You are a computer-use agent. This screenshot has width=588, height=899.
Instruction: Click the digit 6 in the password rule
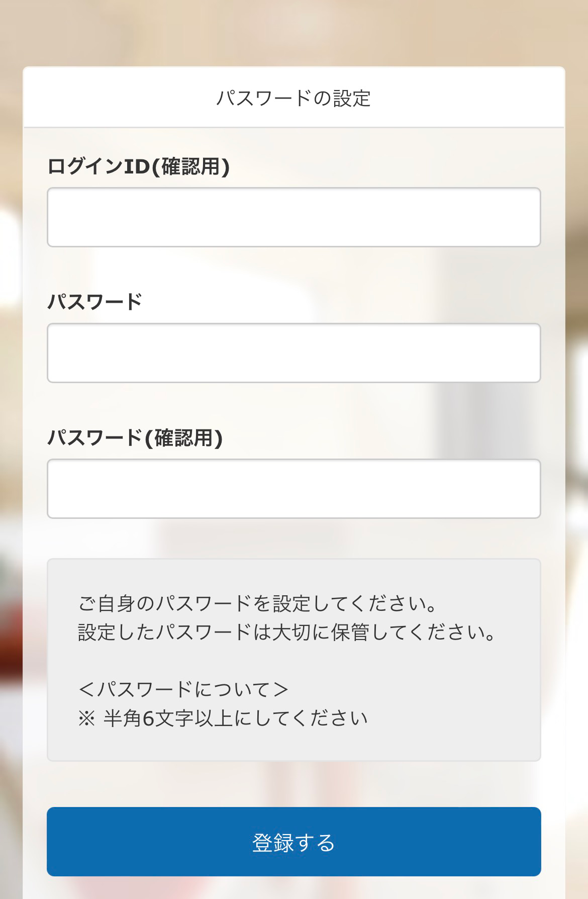[x=148, y=718]
